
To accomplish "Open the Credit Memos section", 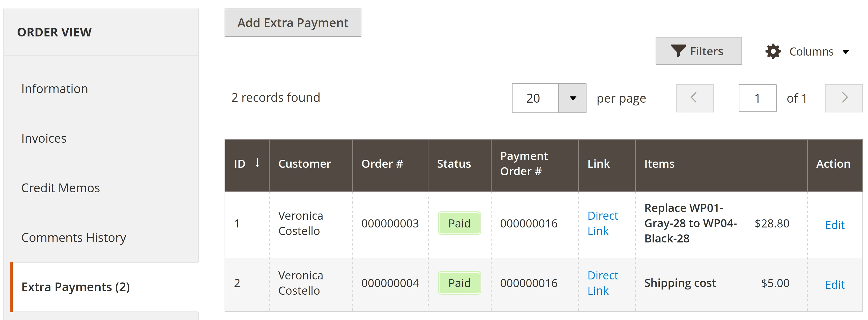I will coord(61,188).
